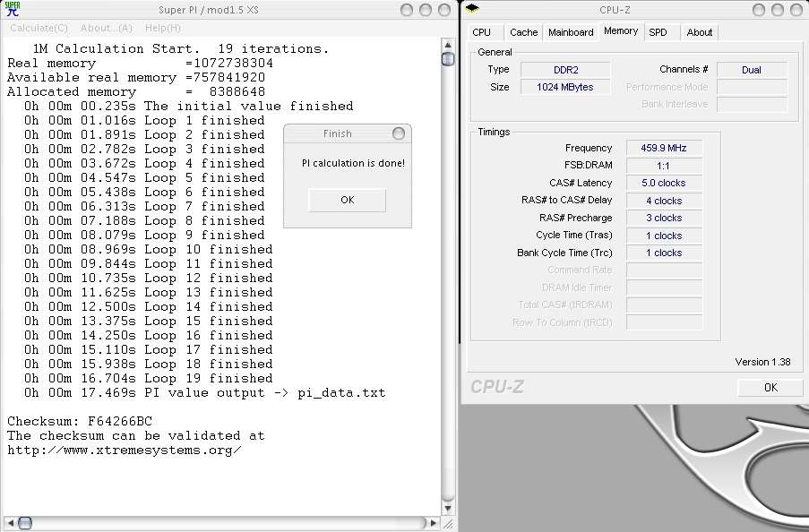Screen dimensions: 809x532
Task: Open the About...(A) menu in Super PI
Action: tap(107, 29)
